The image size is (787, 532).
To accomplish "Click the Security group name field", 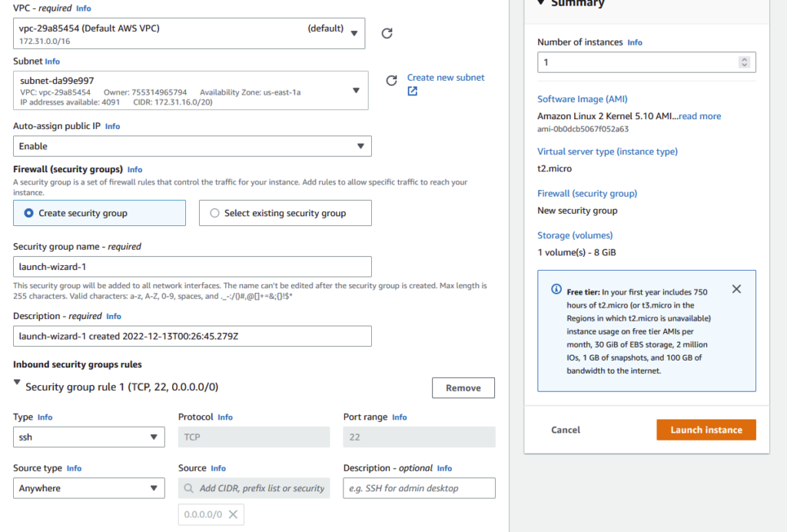I will point(192,267).
